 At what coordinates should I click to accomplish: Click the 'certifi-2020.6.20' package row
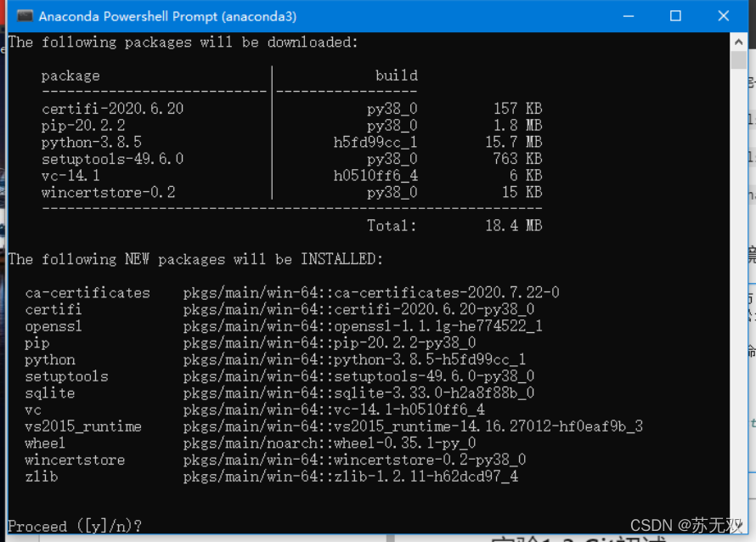(x=291, y=109)
